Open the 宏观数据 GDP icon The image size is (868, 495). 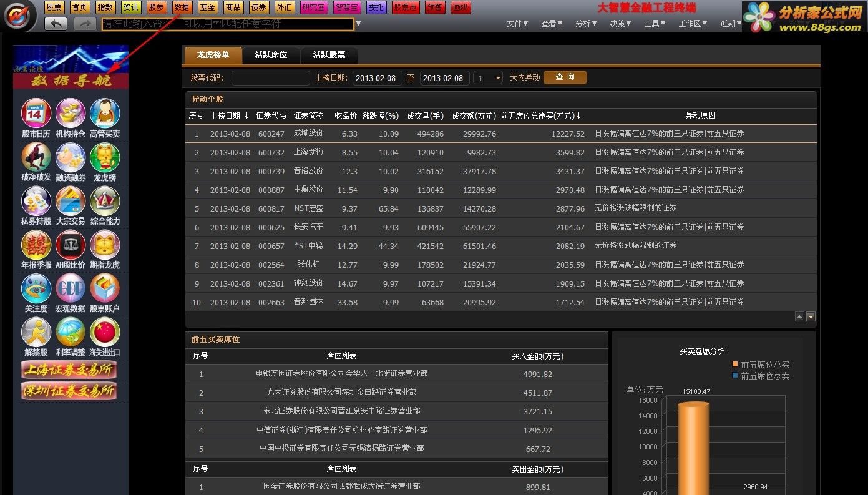(x=71, y=288)
